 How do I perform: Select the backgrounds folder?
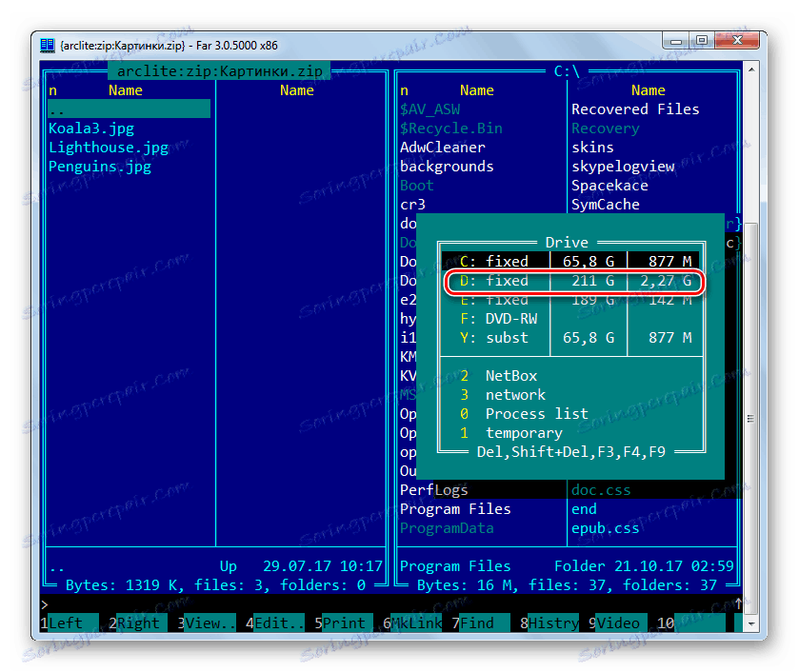pos(447,167)
